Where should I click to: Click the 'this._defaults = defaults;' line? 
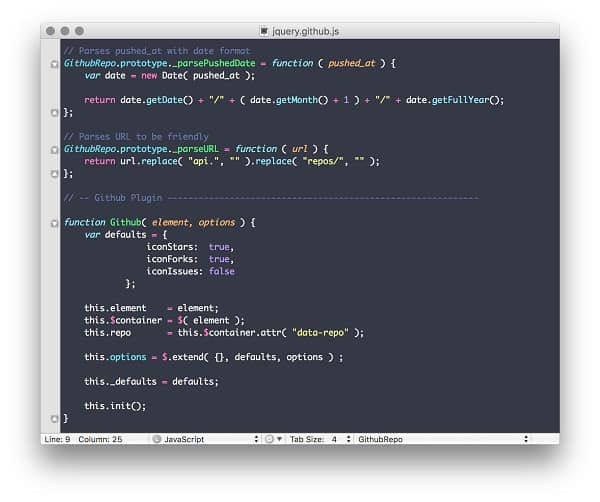click(x=151, y=381)
